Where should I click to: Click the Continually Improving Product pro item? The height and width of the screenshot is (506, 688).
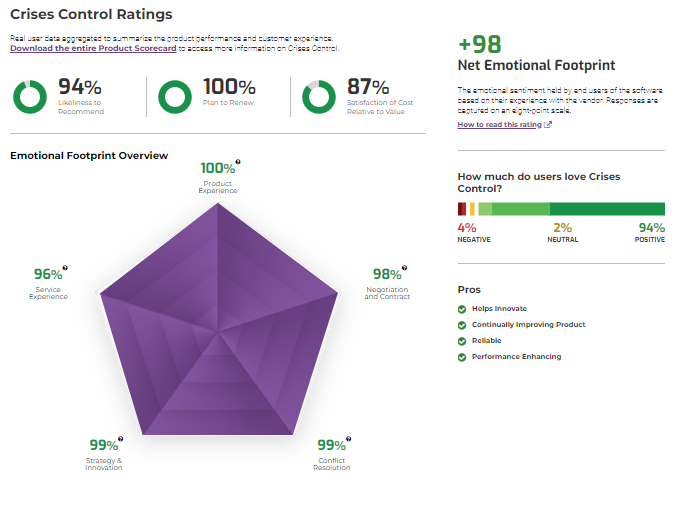click(528, 325)
